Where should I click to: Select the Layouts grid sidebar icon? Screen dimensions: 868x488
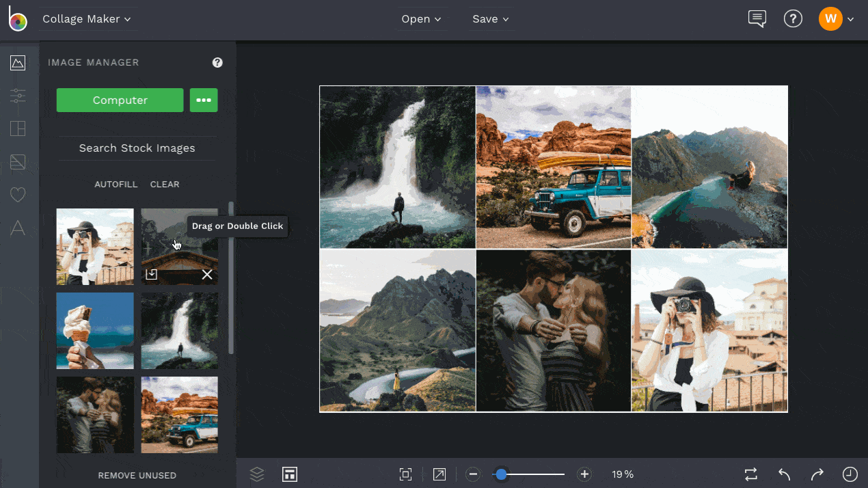tap(18, 128)
